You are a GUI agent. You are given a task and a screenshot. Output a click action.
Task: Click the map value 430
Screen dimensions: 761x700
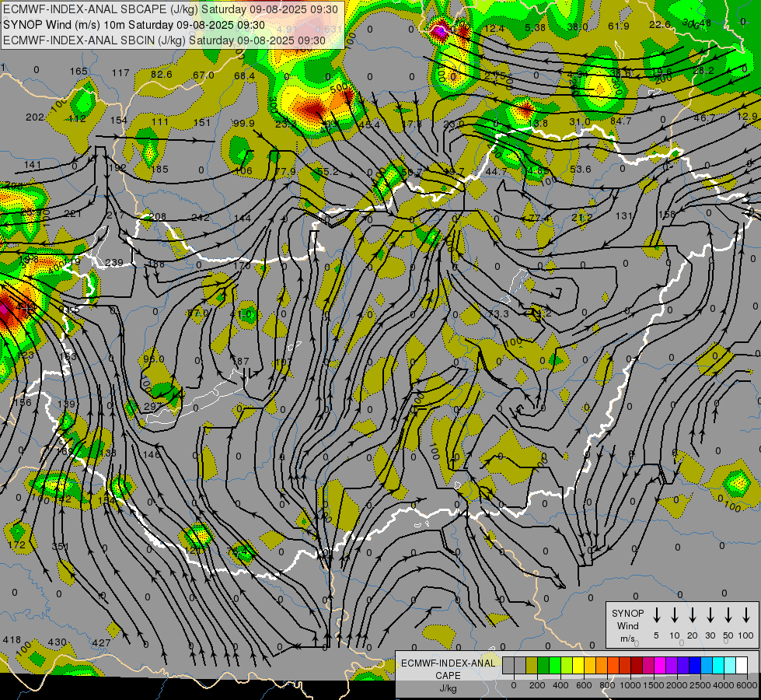click(x=57, y=642)
